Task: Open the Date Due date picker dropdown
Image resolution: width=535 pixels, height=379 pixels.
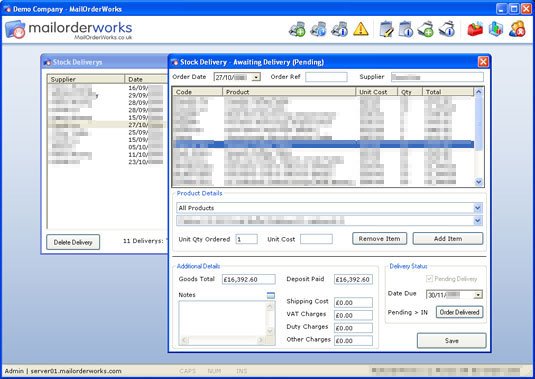Action: [x=478, y=295]
